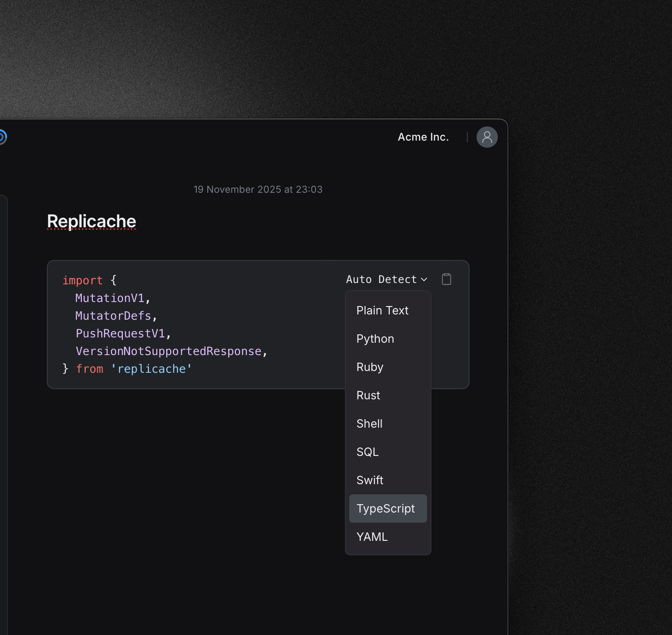Set code language to Shell
The image size is (672, 635).
(x=369, y=424)
